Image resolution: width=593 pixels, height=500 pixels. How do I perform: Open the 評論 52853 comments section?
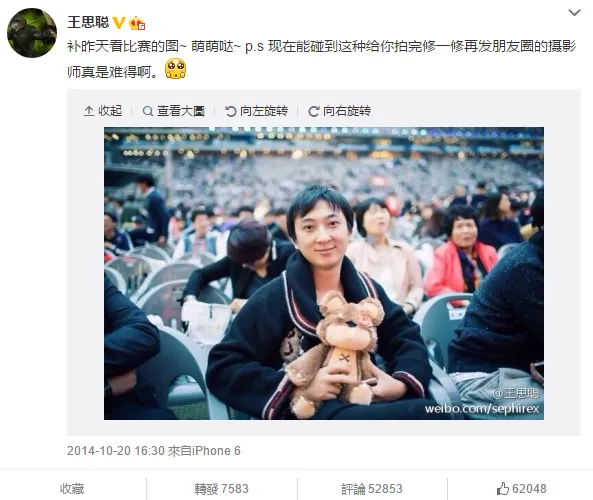[x=372, y=489]
